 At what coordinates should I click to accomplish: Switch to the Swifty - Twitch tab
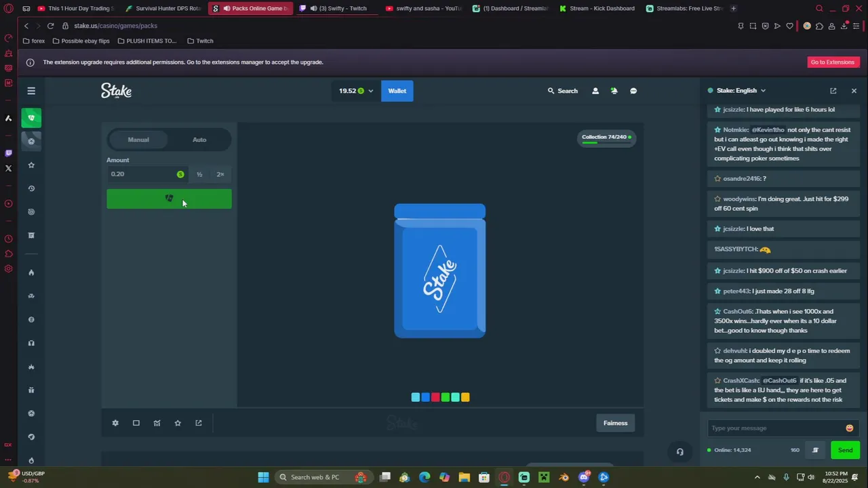(337, 9)
